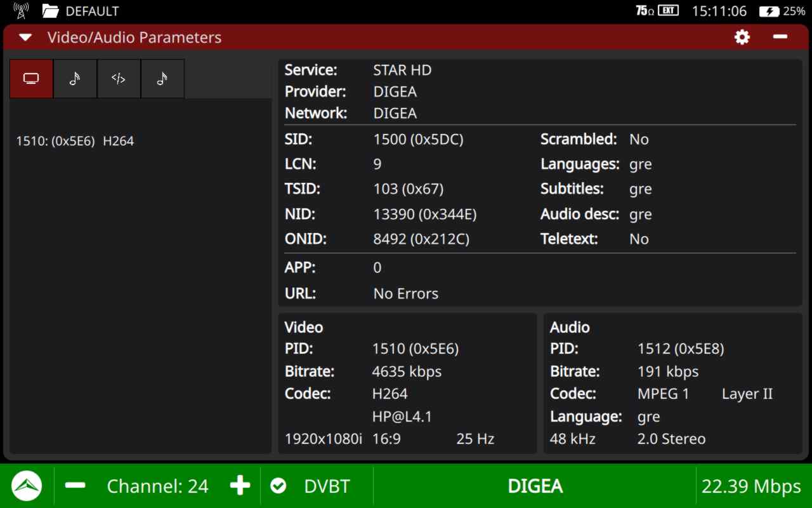The height and width of the screenshot is (508, 812).
Task: Open the DVBT standard selector
Action: [327, 486]
